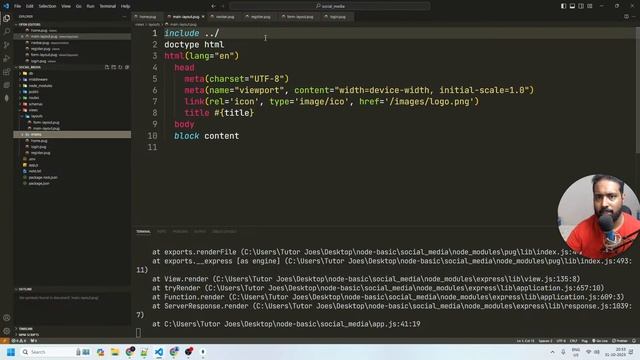This screenshot has height=360, width=640.
Task: Click Customize Layout icon in title bar
Action: coord(589,6)
